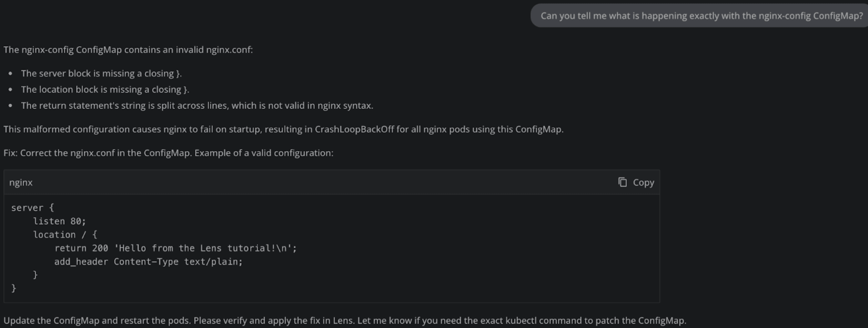Select the 'location / {' code line
Viewport: 868px width, 328px height.
point(65,234)
